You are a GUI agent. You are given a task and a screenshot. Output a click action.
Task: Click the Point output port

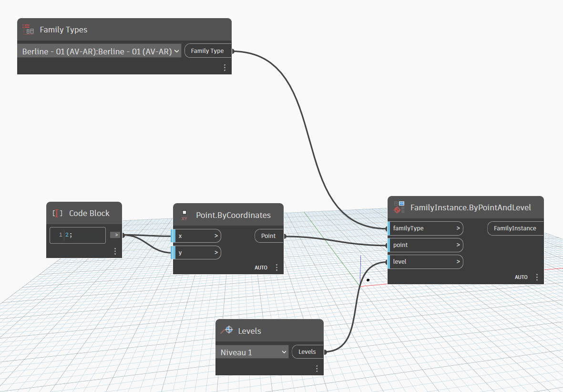[268, 236]
